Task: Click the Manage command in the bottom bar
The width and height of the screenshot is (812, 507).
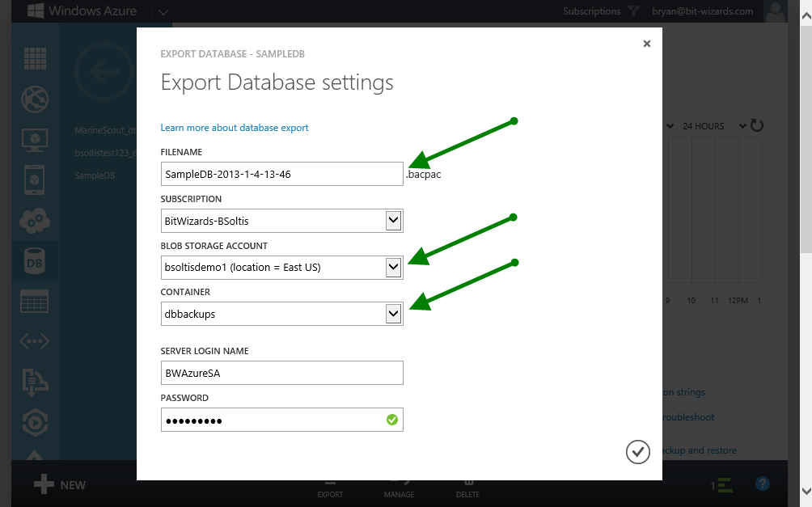Action: [399, 489]
